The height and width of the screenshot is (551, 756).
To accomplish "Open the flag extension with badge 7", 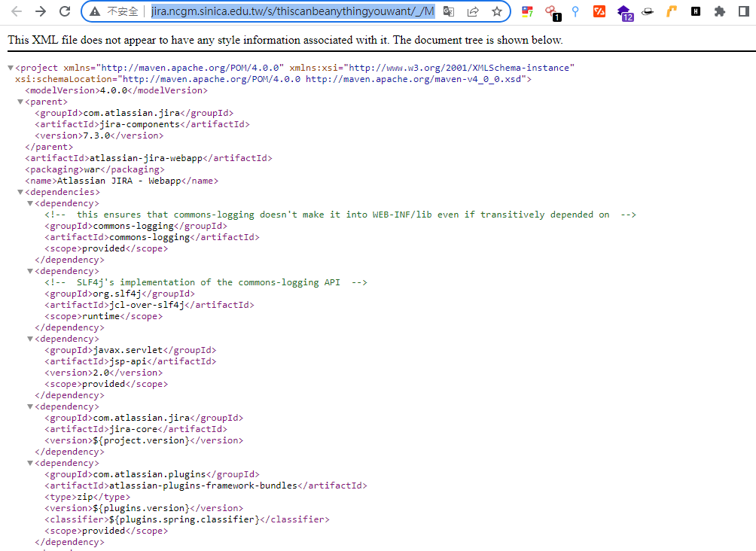I will pyautogui.click(x=527, y=11).
